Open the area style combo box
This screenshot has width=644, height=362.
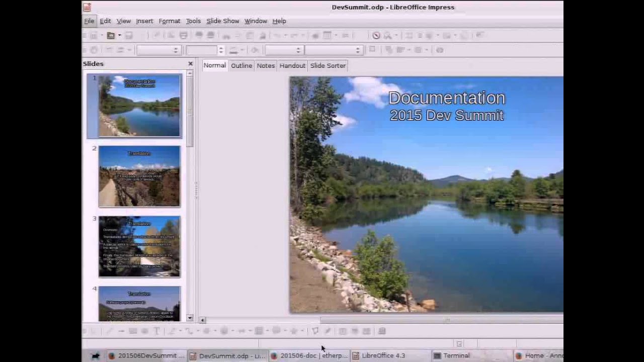click(283, 50)
